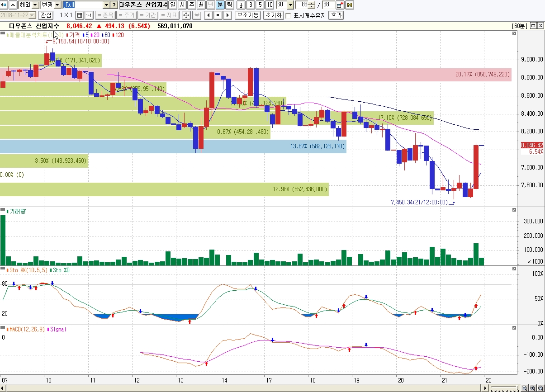Viewport: 545px width, 392px height.
Task: Click the 호가 quote button
Action: tap(336, 15)
